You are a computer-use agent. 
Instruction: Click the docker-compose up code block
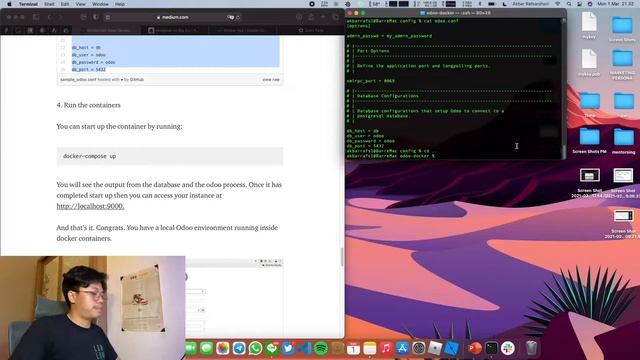(170, 156)
